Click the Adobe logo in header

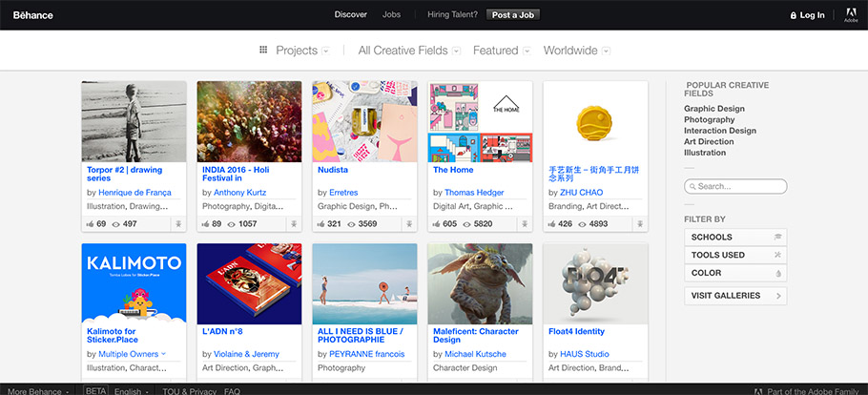tap(851, 14)
